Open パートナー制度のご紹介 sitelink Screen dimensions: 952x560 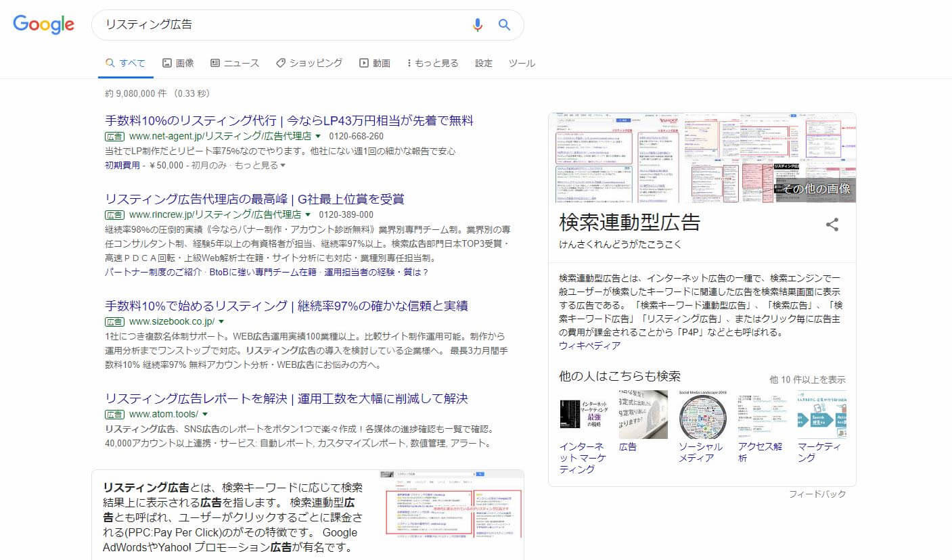pyautogui.click(x=154, y=272)
